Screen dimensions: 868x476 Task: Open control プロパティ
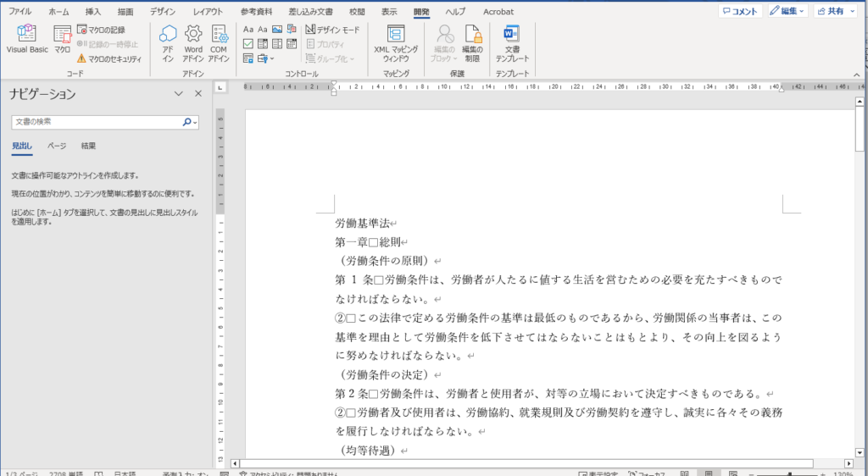pyautogui.click(x=325, y=44)
